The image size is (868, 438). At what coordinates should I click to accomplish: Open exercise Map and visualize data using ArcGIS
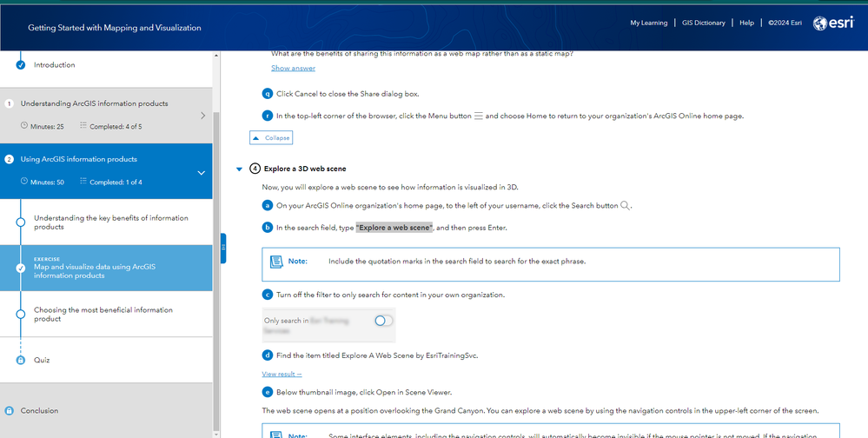[106, 268]
